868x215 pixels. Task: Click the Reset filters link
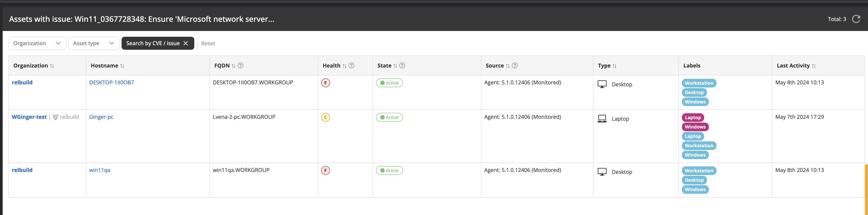tap(208, 44)
